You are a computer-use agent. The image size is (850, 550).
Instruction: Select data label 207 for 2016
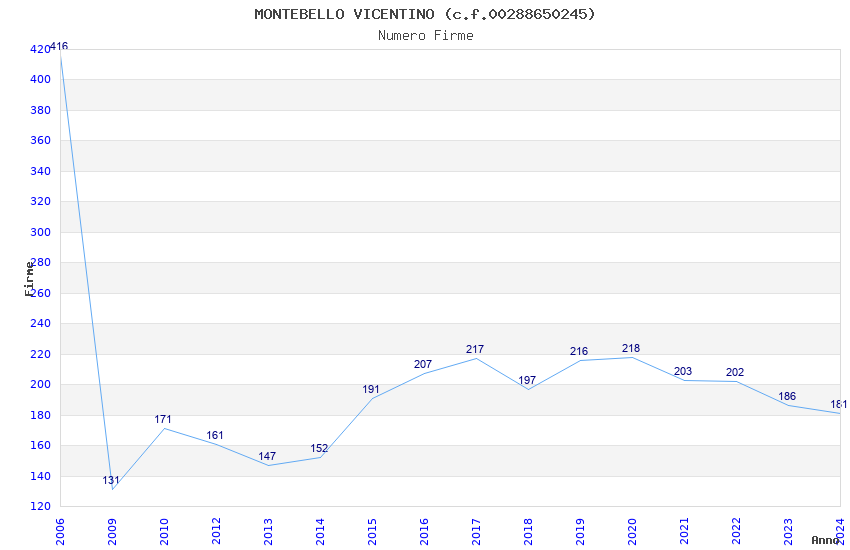pos(423,365)
